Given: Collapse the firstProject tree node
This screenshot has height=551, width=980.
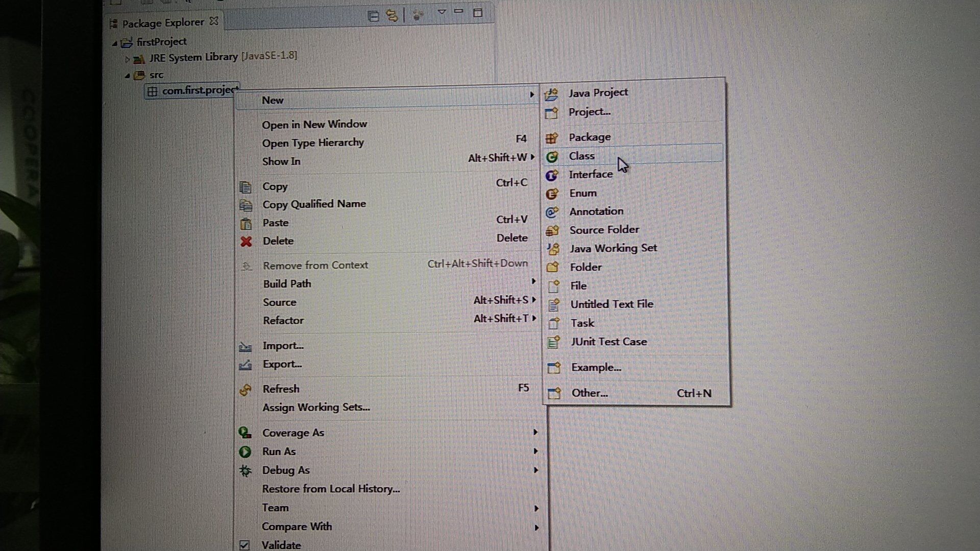Looking at the screenshot, I should click(x=114, y=43).
